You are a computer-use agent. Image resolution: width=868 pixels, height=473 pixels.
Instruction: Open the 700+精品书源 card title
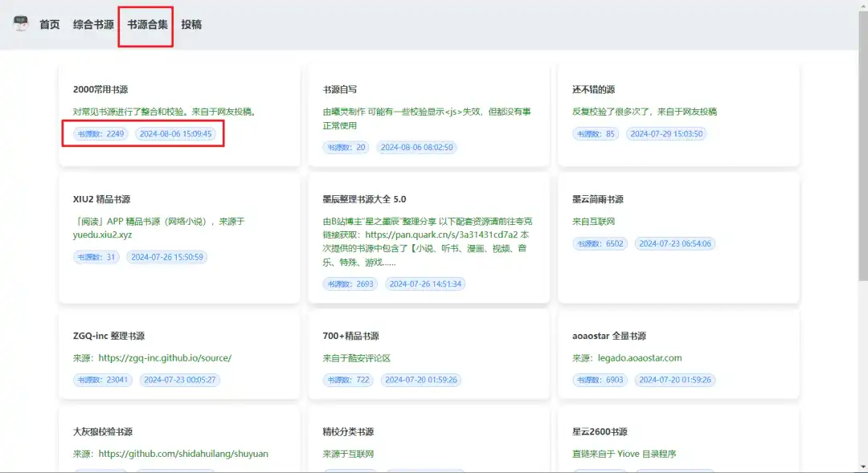[x=351, y=336]
